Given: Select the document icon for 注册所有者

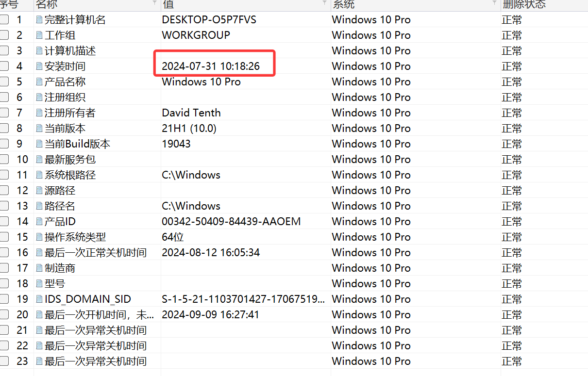Looking at the screenshot, I should tap(39, 113).
